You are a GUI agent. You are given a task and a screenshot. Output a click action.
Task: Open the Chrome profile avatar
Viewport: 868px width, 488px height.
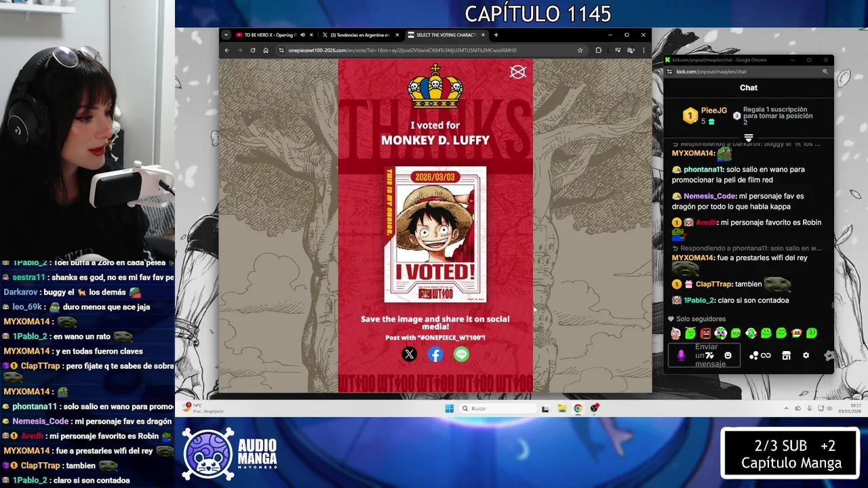click(x=631, y=50)
